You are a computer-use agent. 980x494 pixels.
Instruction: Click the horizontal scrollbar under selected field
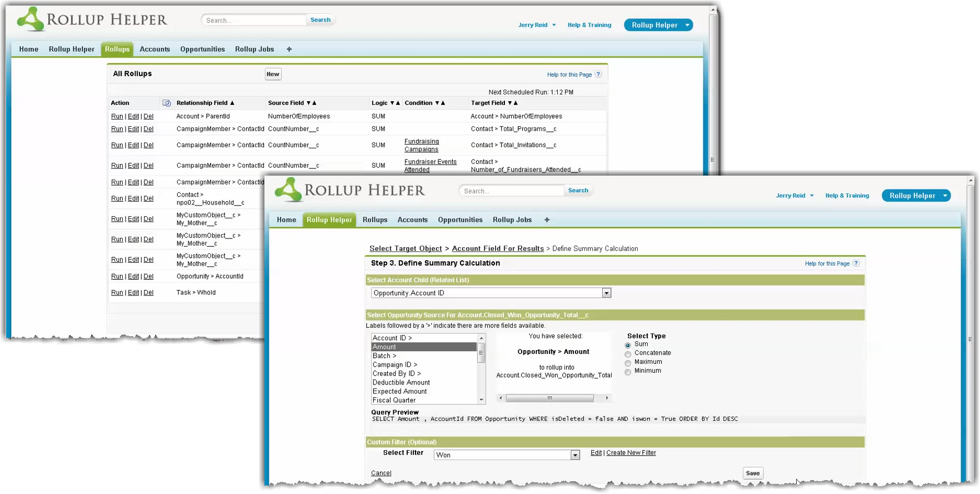549,398
